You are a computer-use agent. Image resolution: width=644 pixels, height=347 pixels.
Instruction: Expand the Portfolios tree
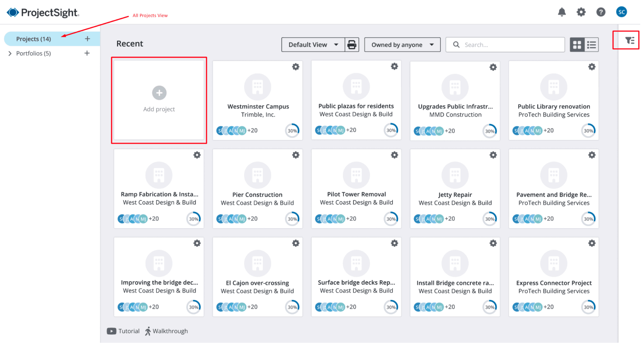coord(10,53)
